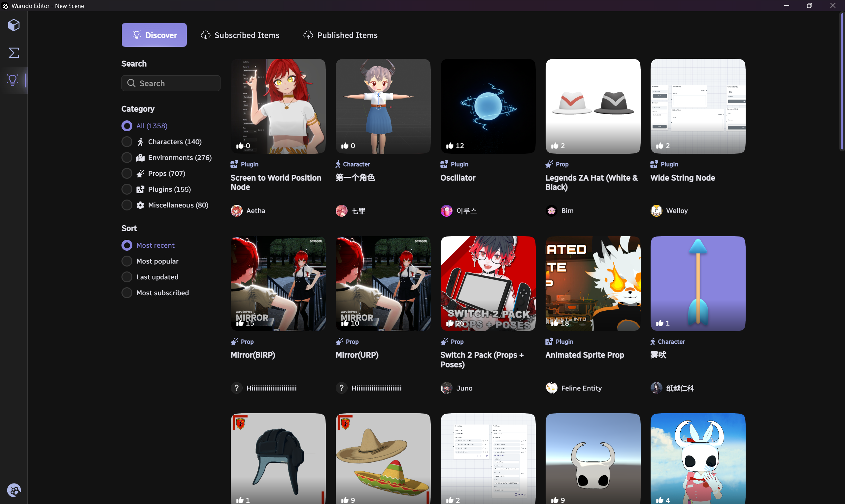Click the magnifier icon in Search box
845x504 pixels.
(131, 83)
